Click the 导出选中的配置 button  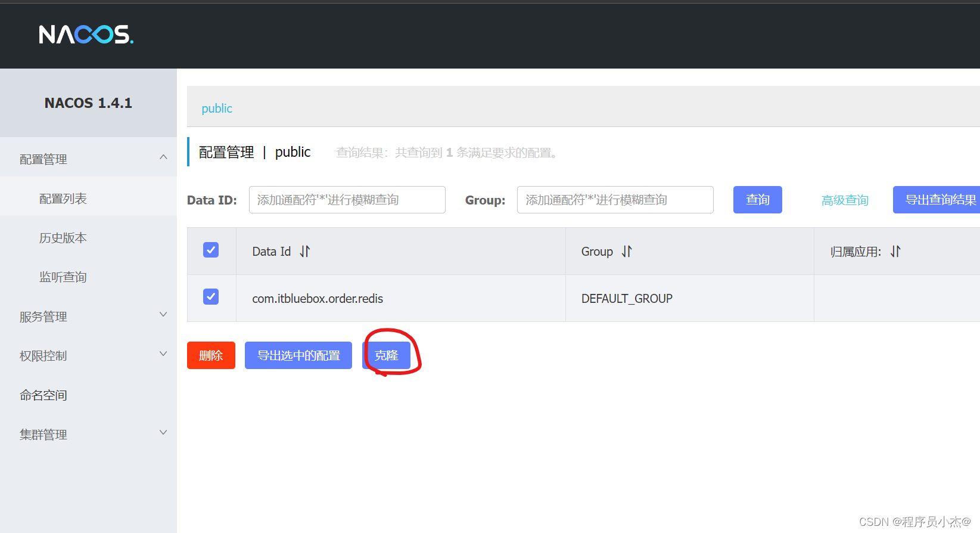coord(298,355)
